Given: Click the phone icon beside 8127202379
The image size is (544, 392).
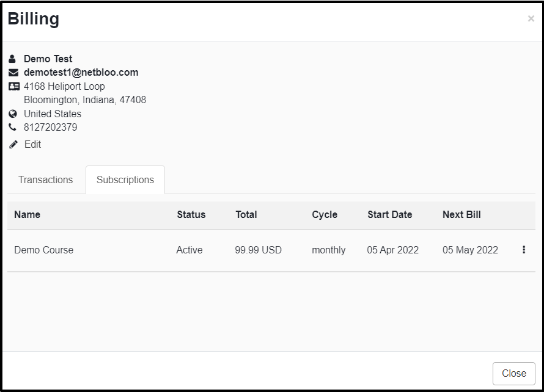Looking at the screenshot, I should pyautogui.click(x=12, y=127).
